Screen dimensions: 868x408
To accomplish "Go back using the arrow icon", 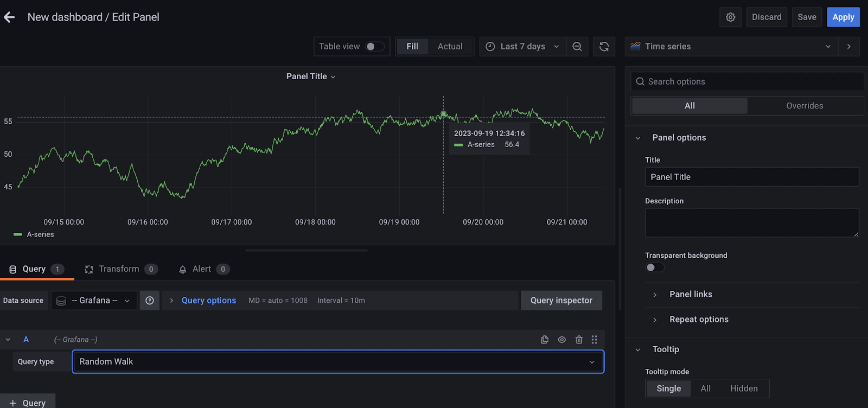I will [x=9, y=17].
